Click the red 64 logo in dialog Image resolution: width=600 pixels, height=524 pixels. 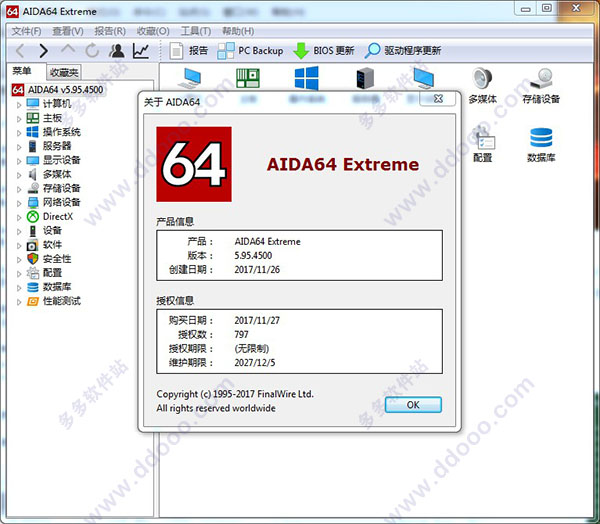(x=194, y=164)
